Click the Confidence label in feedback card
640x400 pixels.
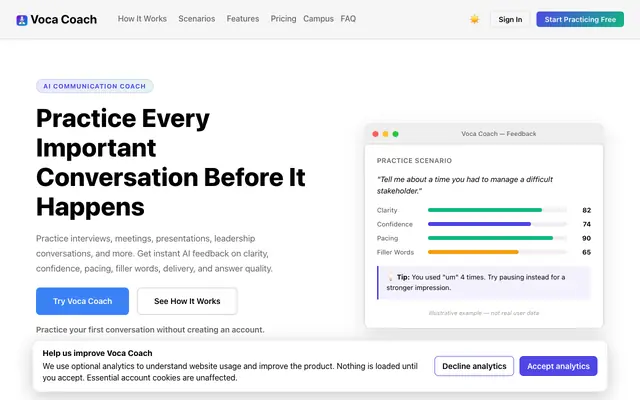point(395,224)
